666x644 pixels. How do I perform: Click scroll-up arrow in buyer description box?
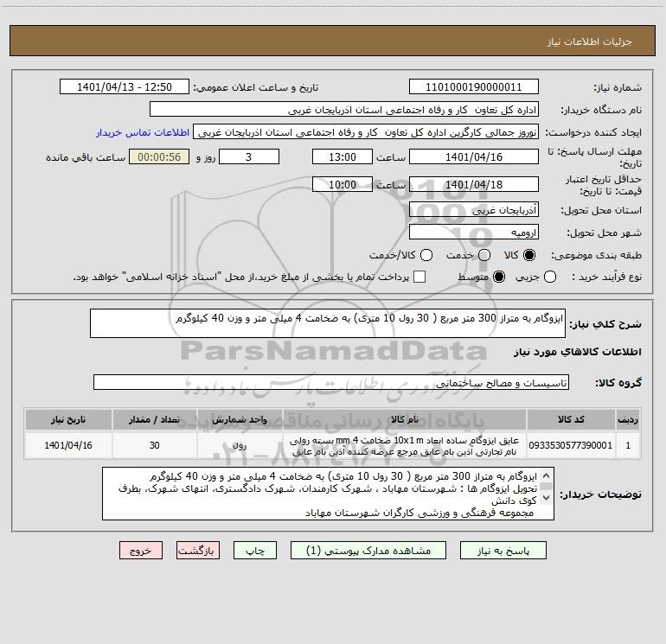click(547, 475)
